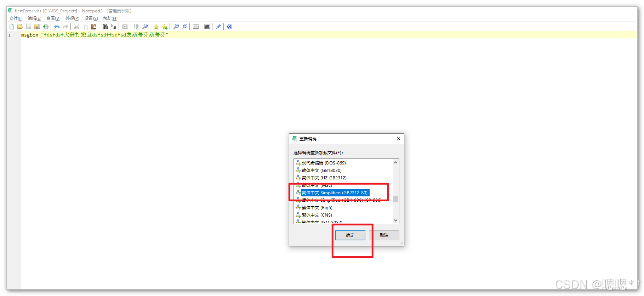Click line number 1 in the margin
The image size is (644, 296).
[x=10, y=35]
